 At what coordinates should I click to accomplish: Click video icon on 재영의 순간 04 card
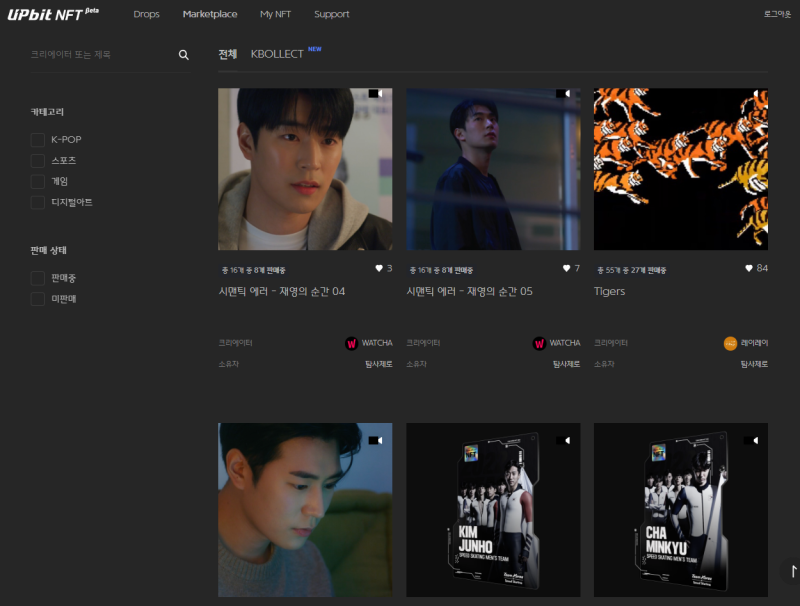pyautogui.click(x=376, y=93)
